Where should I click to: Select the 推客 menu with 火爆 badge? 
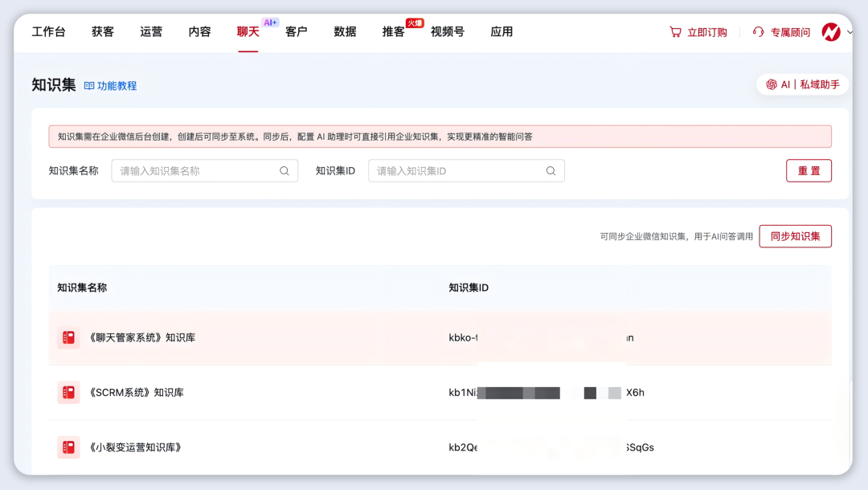(x=391, y=32)
